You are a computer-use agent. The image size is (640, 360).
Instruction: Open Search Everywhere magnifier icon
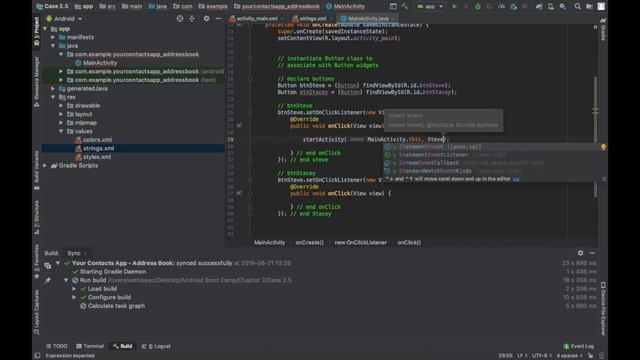(578, 6)
